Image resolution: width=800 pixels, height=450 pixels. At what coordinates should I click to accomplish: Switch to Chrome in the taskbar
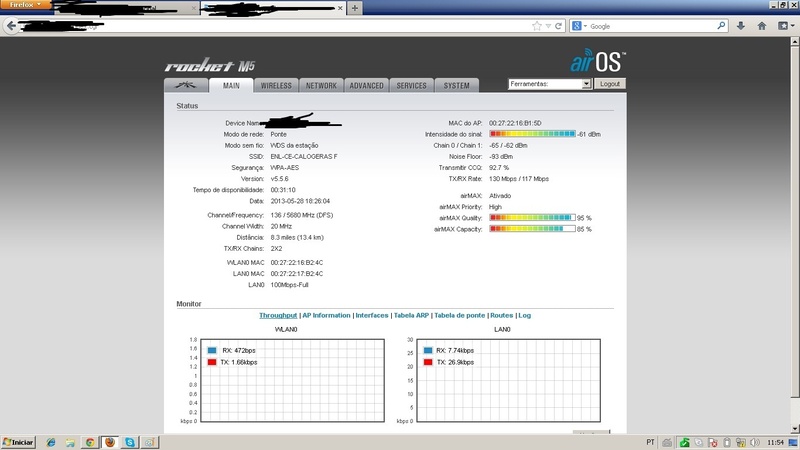coord(90,442)
